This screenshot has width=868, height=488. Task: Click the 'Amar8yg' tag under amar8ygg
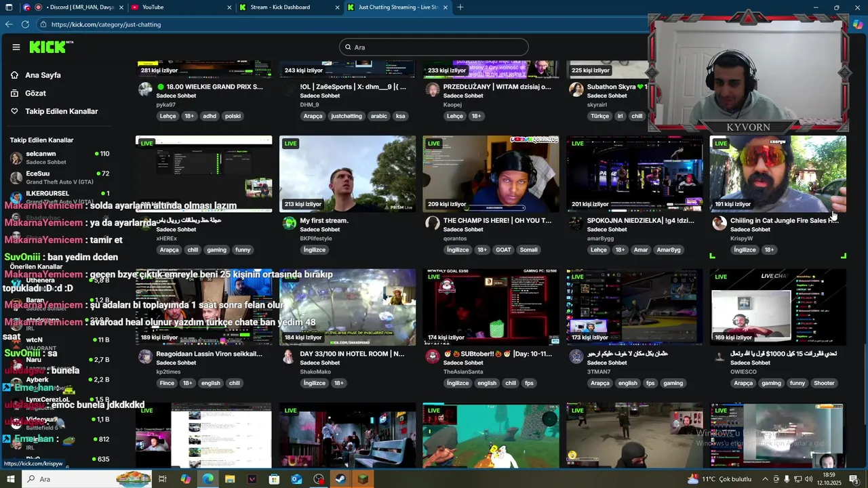click(x=669, y=250)
